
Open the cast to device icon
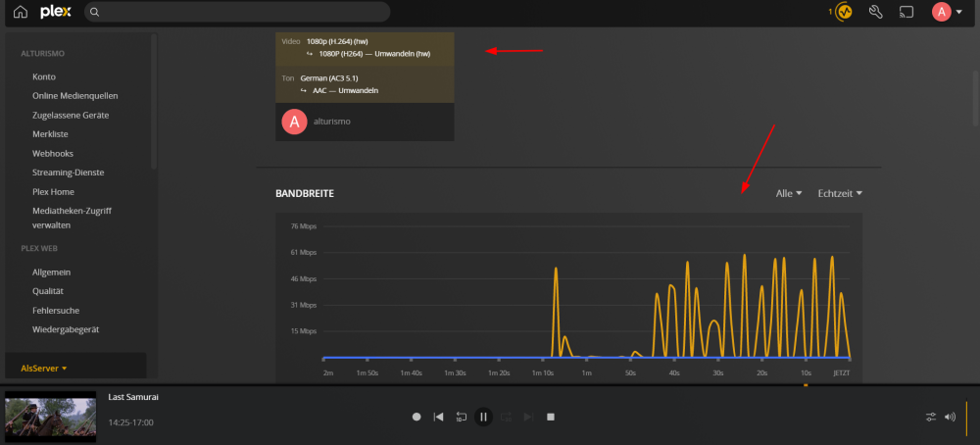pyautogui.click(x=906, y=12)
